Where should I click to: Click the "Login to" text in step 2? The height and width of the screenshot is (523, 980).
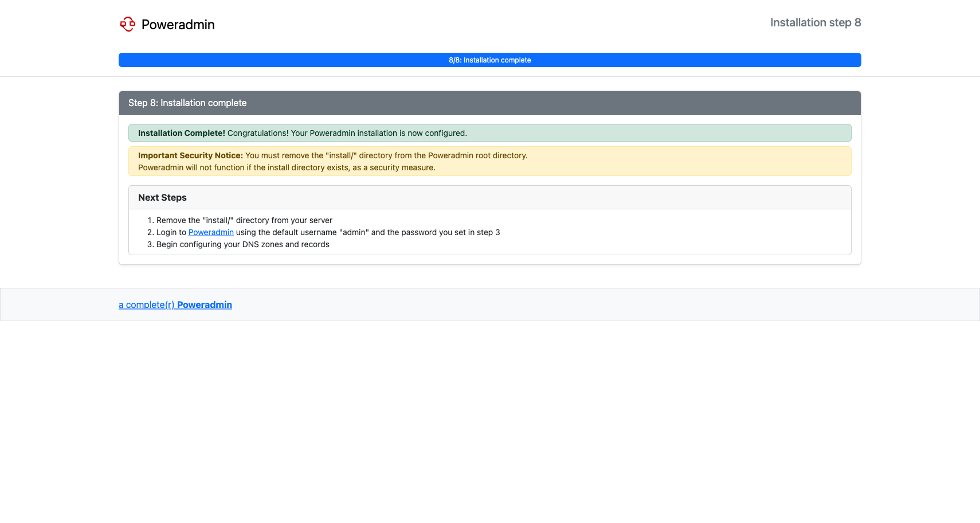tap(171, 232)
